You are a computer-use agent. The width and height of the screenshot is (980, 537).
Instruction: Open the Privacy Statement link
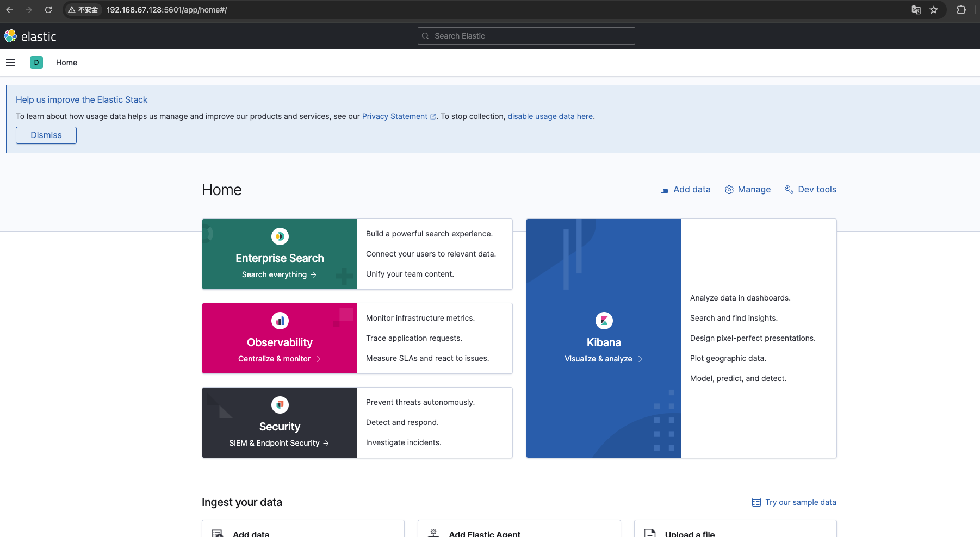click(395, 116)
